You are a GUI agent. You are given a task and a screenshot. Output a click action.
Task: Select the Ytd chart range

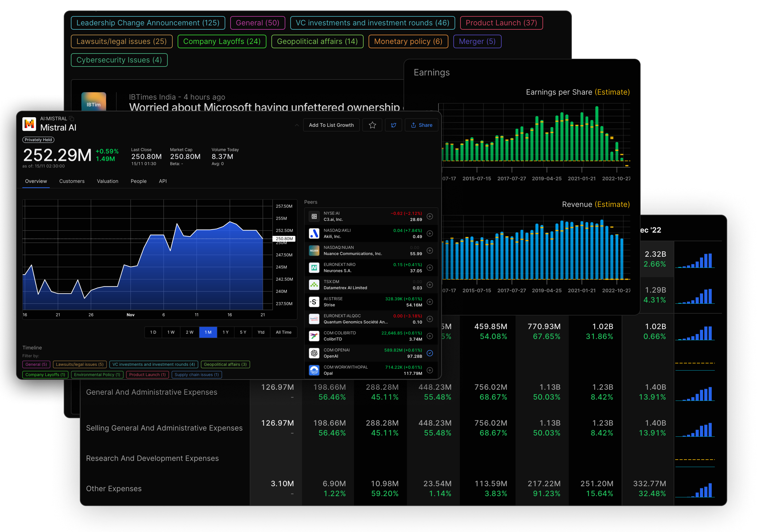261,332
